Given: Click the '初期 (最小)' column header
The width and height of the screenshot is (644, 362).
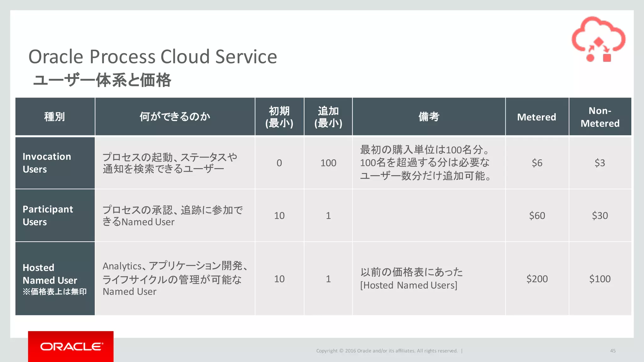Looking at the screenshot, I should click(279, 117).
